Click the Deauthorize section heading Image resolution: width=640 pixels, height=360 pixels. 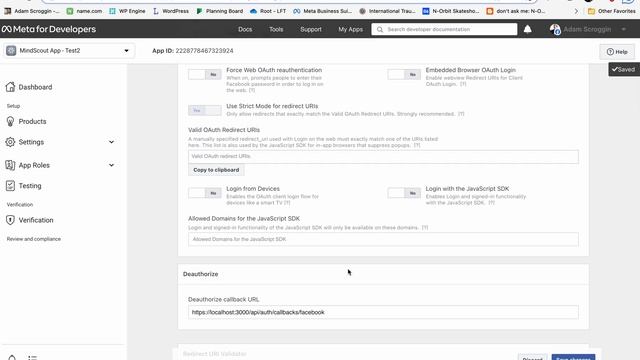pyautogui.click(x=200, y=274)
